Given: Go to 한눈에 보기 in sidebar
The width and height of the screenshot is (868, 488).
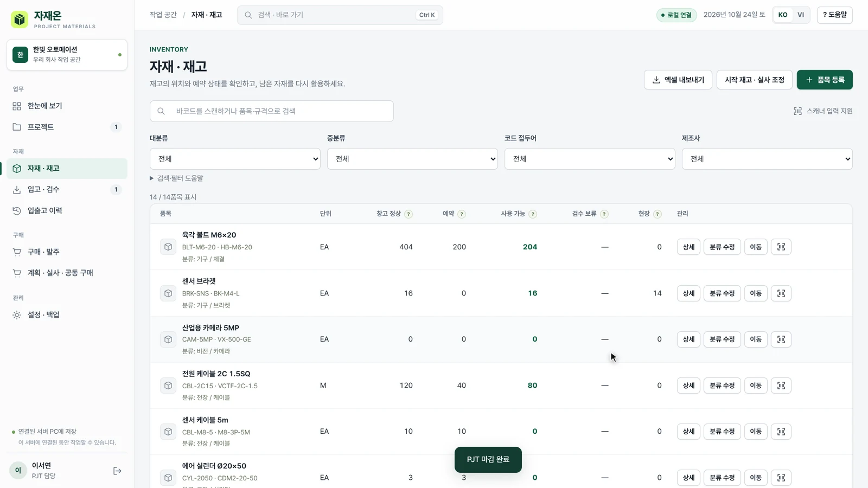Looking at the screenshot, I should pyautogui.click(x=67, y=106).
